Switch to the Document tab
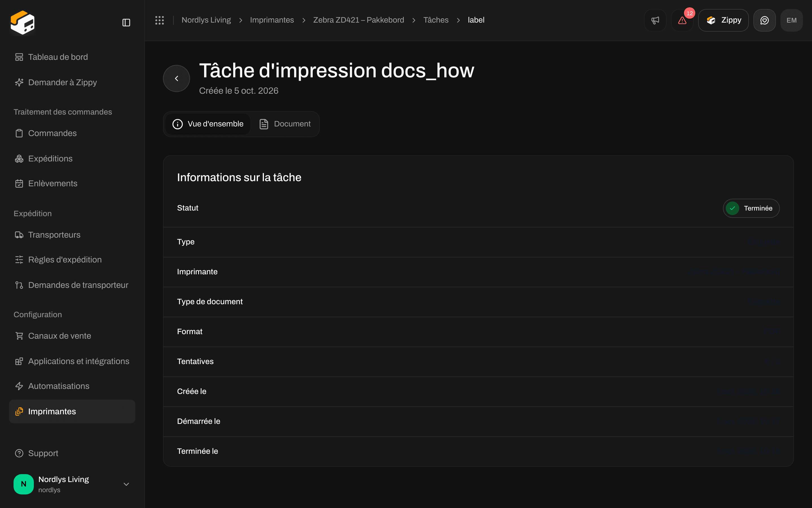Screen dimensions: 812x508 point(285,124)
